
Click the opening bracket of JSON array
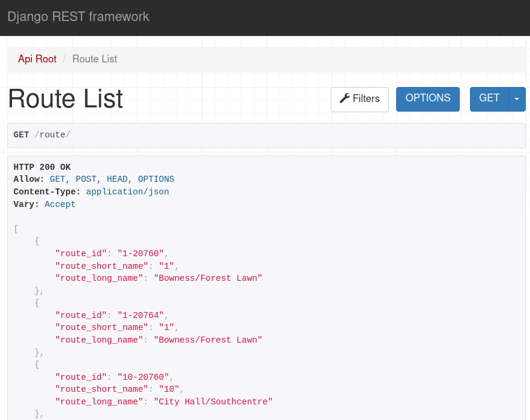pyautogui.click(x=16, y=229)
